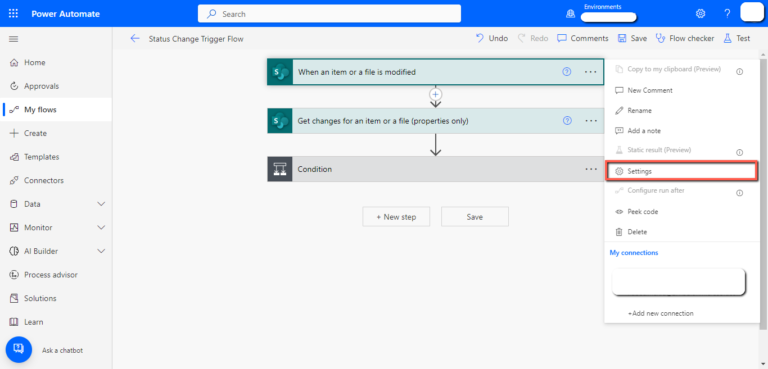Open the Ask a chatbot button
The width and height of the screenshot is (768, 369).
pyautogui.click(x=19, y=349)
